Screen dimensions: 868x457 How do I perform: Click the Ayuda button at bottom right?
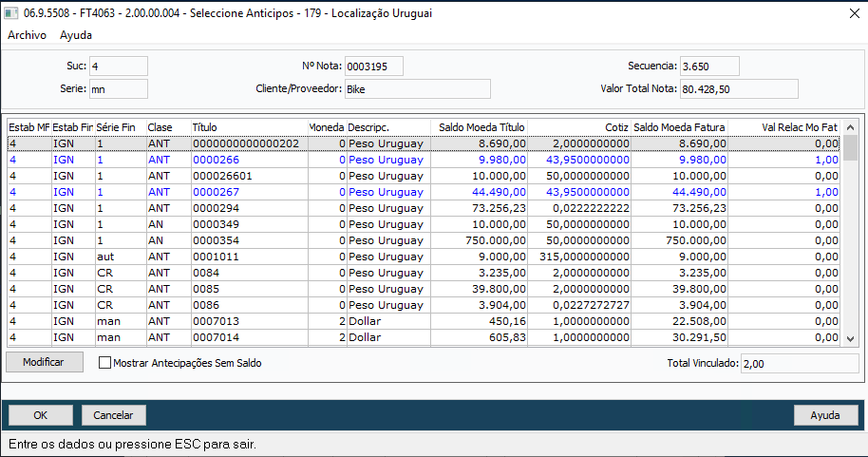[825, 415]
